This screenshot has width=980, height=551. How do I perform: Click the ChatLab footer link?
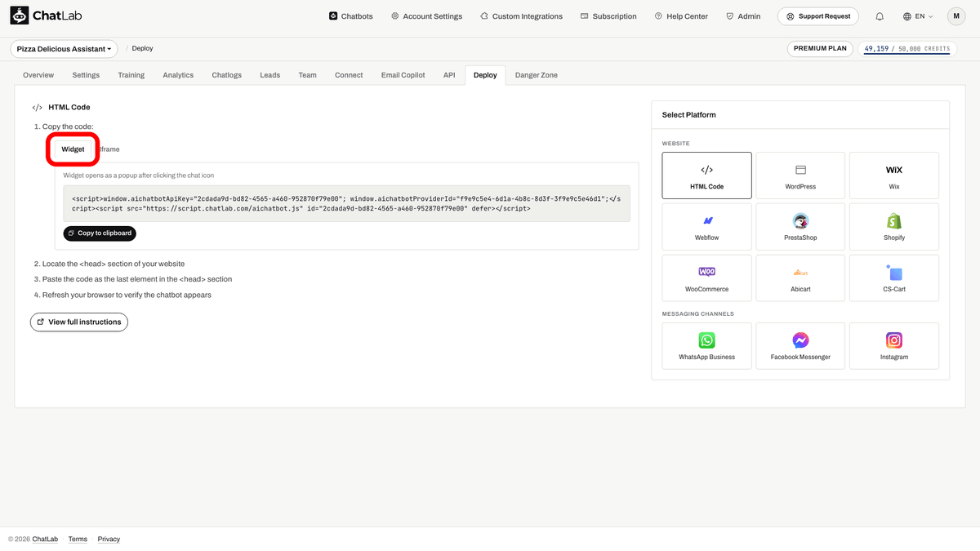click(45, 539)
